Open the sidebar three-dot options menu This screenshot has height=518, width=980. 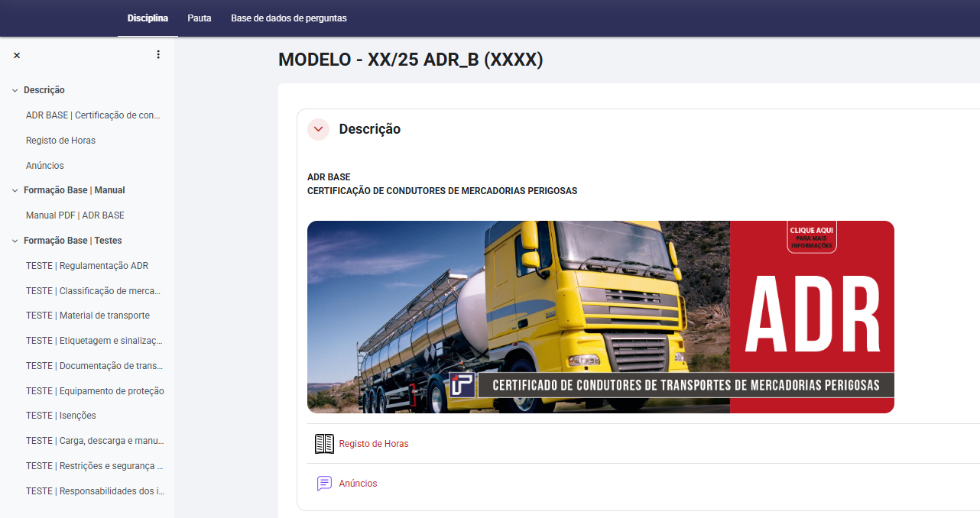click(158, 54)
